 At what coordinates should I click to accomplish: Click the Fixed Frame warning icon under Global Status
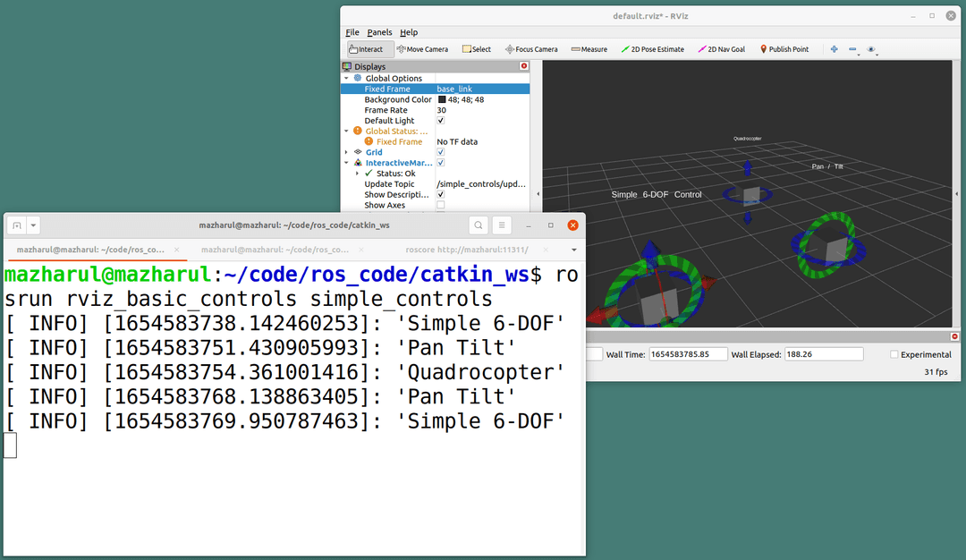click(x=369, y=141)
